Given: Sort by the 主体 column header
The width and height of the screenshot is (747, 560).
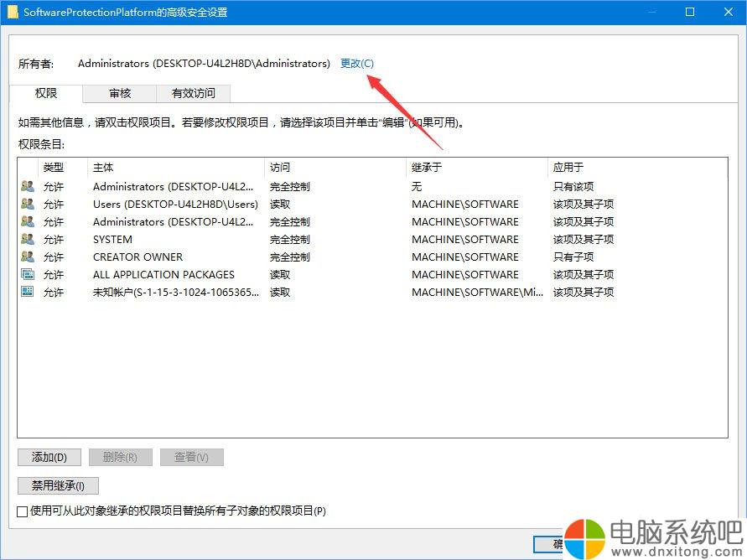Looking at the screenshot, I should pyautogui.click(x=103, y=167).
